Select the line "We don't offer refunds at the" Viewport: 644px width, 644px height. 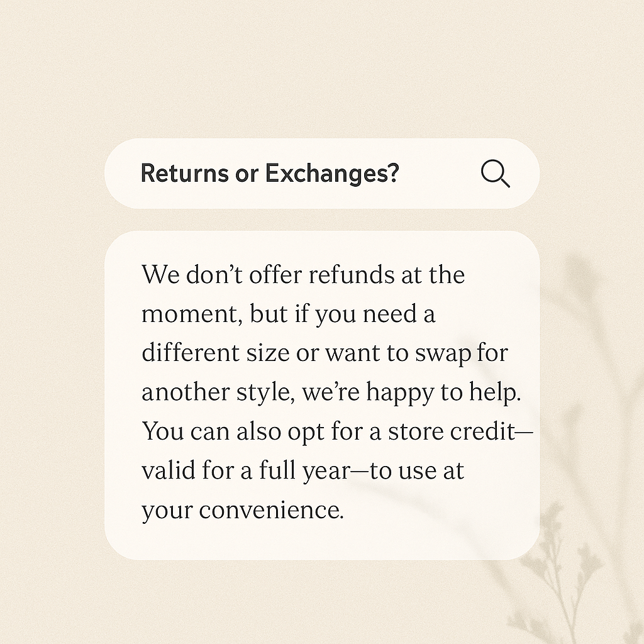pos(303,274)
